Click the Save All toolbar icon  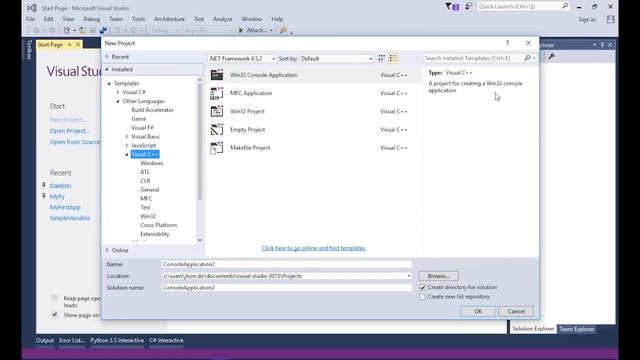pos(103,30)
